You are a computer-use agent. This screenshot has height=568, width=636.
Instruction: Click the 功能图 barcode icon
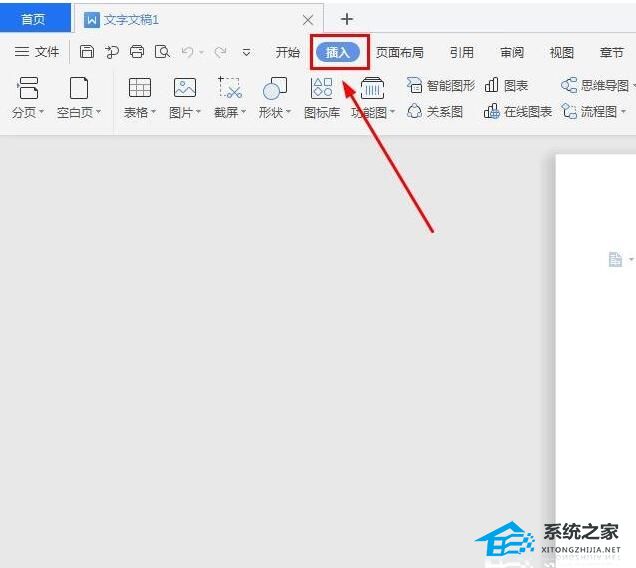(x=372, y=88)
